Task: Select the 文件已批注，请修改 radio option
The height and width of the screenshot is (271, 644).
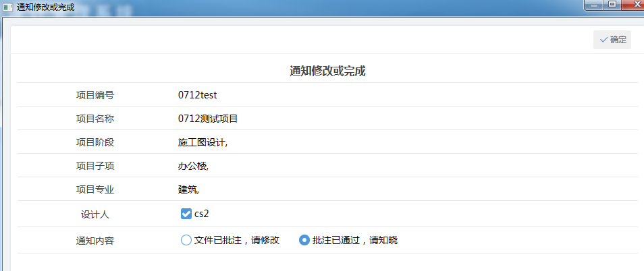Action: [186, 240]
